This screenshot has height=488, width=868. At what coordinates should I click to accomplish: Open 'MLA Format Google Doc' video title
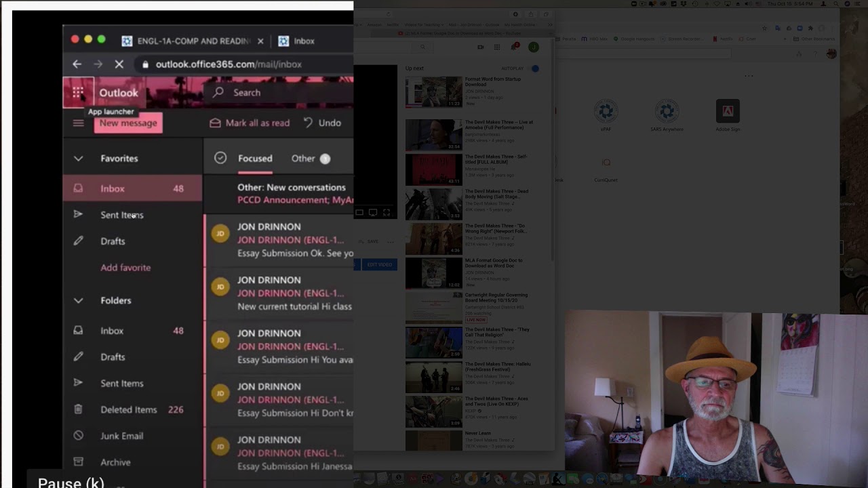point(494,263)
